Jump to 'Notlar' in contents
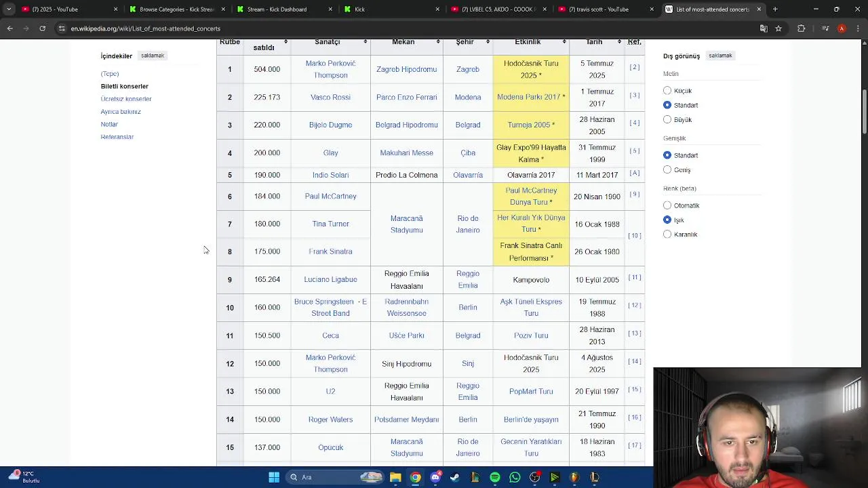 [x=109, y=125]
